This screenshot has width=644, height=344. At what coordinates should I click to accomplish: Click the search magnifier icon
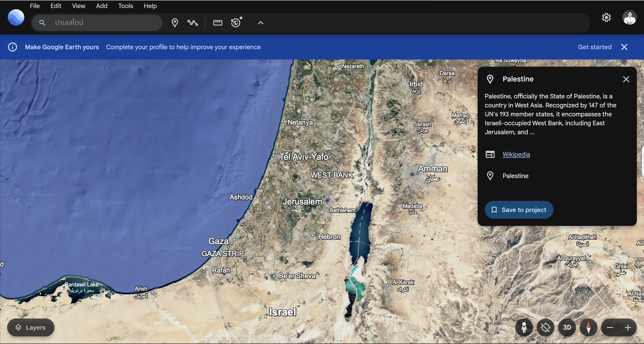click(42, 23)
